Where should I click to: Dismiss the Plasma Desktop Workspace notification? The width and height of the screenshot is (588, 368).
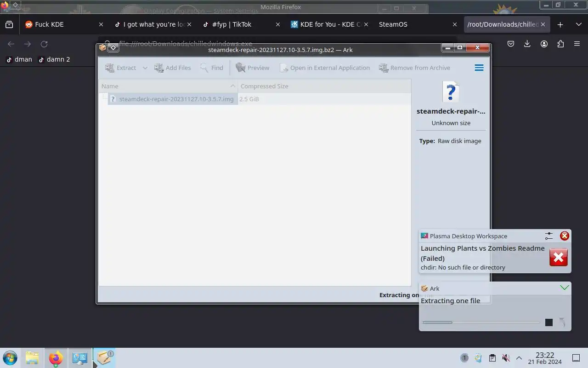coord(565,236)
